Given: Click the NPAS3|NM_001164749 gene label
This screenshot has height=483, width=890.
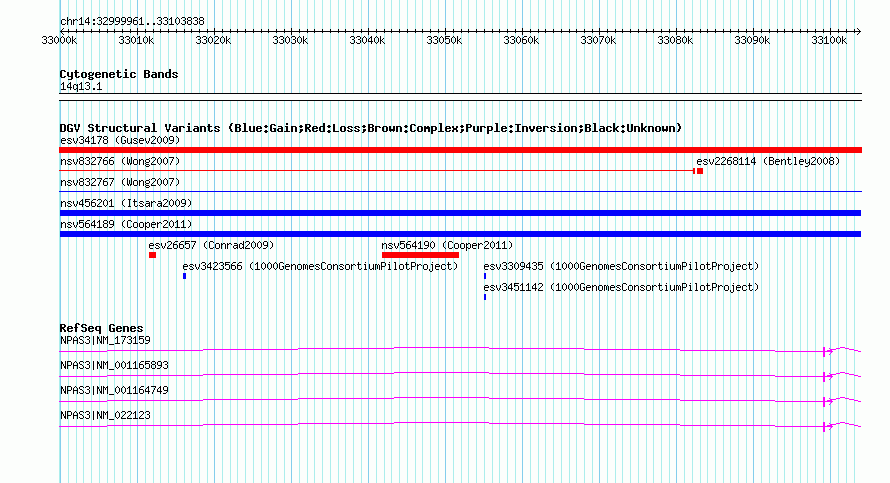Looking at the screenshot, I should pyautogui.click(x=114, y=390).
